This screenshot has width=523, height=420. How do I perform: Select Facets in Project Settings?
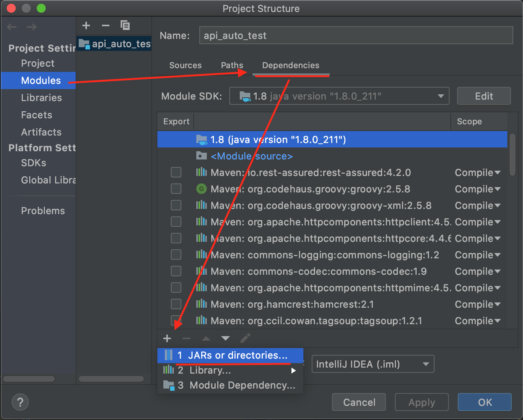tap(37, 115)
